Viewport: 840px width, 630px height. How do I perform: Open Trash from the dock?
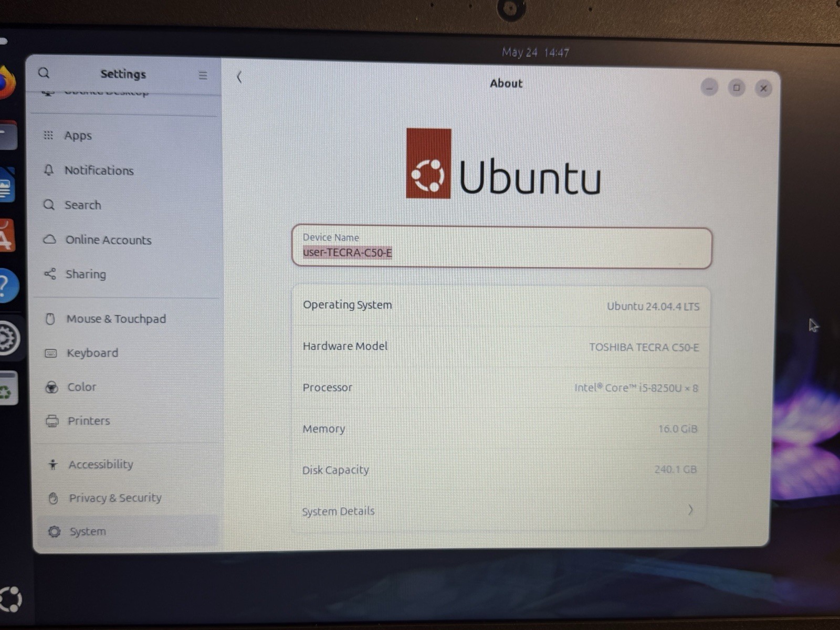[7, 388]
